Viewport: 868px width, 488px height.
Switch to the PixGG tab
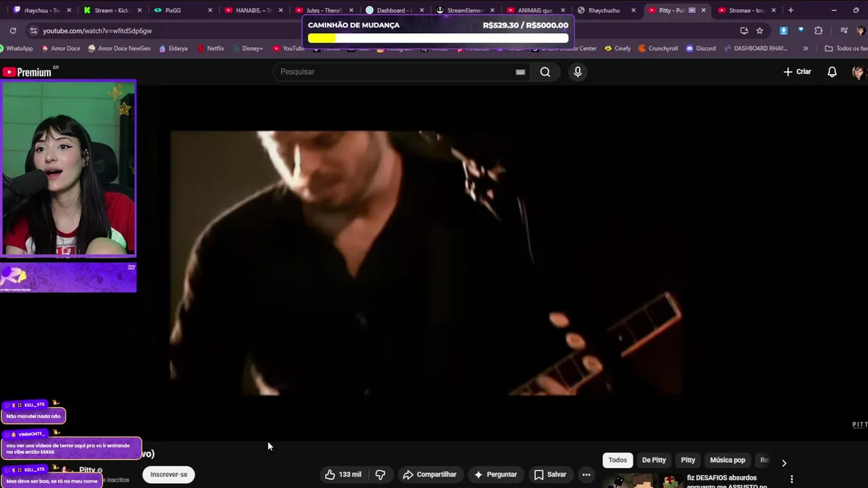click(182, 10)
